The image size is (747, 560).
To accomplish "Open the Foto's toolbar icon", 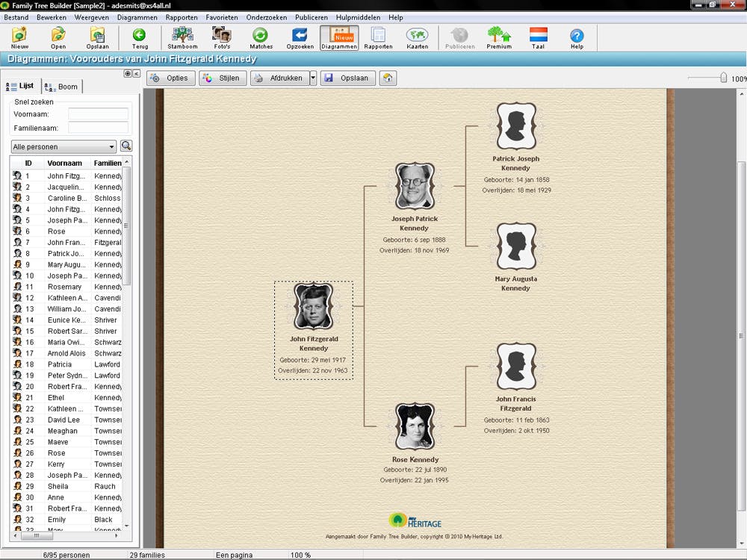I will pos(222,37).
